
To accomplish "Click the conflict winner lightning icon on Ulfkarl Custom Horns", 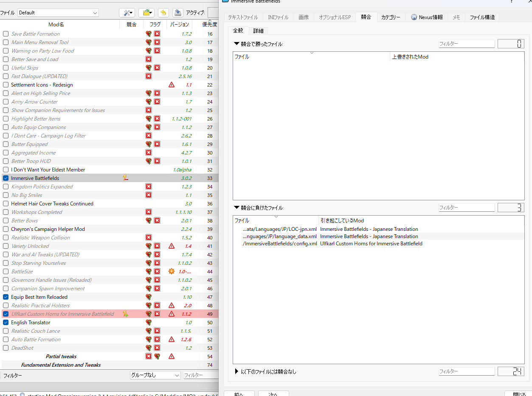I will pos(125,314).
